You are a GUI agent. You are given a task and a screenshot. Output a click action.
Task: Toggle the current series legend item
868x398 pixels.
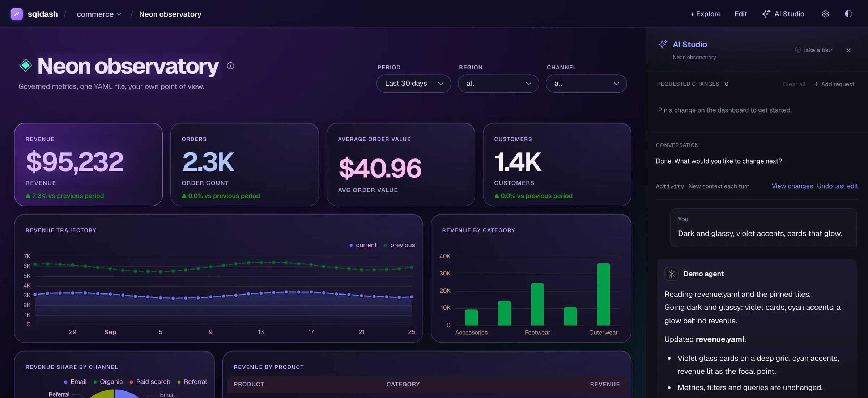[363, 245]
